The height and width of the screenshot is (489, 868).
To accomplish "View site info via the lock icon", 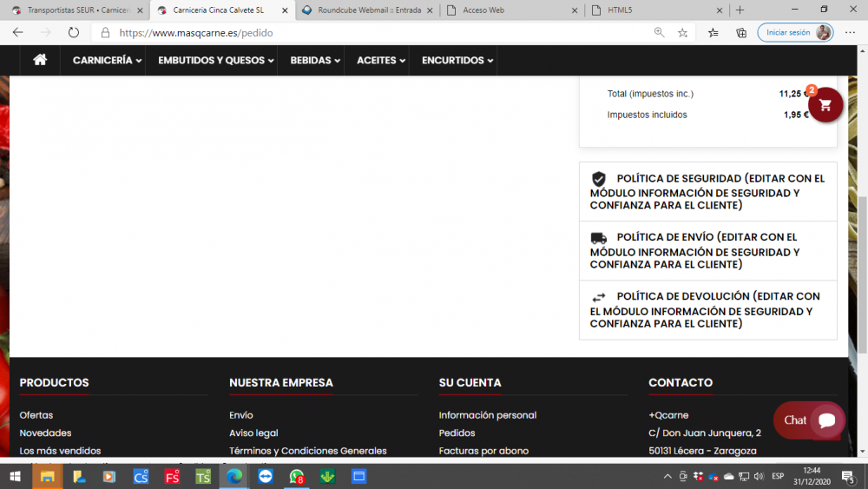I will [x=105, y=33].
